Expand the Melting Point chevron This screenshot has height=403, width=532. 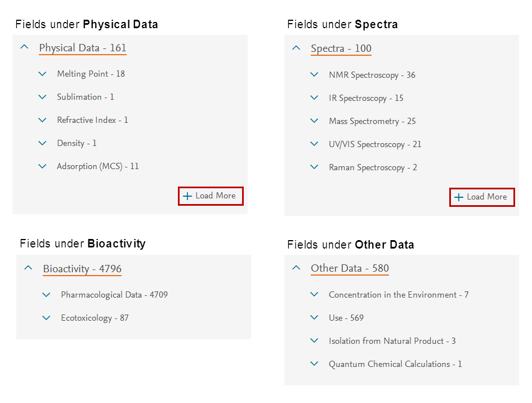click(x=42, y=74)
